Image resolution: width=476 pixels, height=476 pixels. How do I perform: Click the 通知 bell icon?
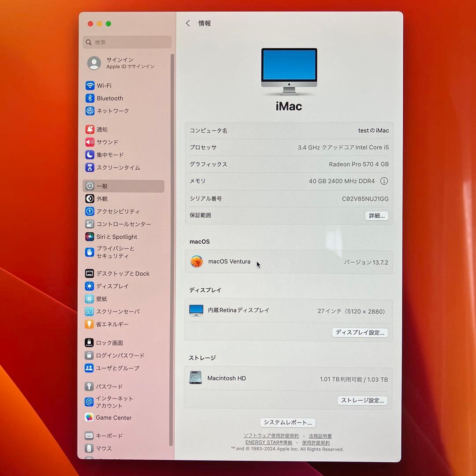[89, 129]
